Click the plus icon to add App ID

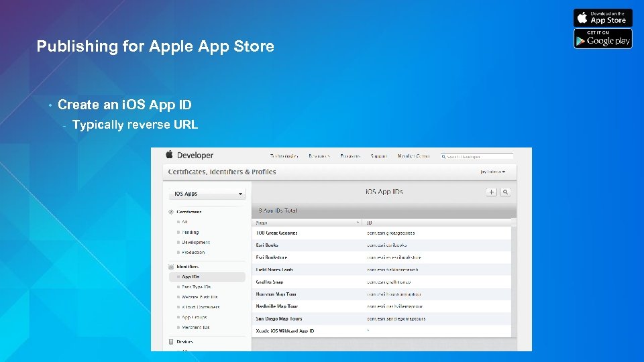[x=491, y=192]
